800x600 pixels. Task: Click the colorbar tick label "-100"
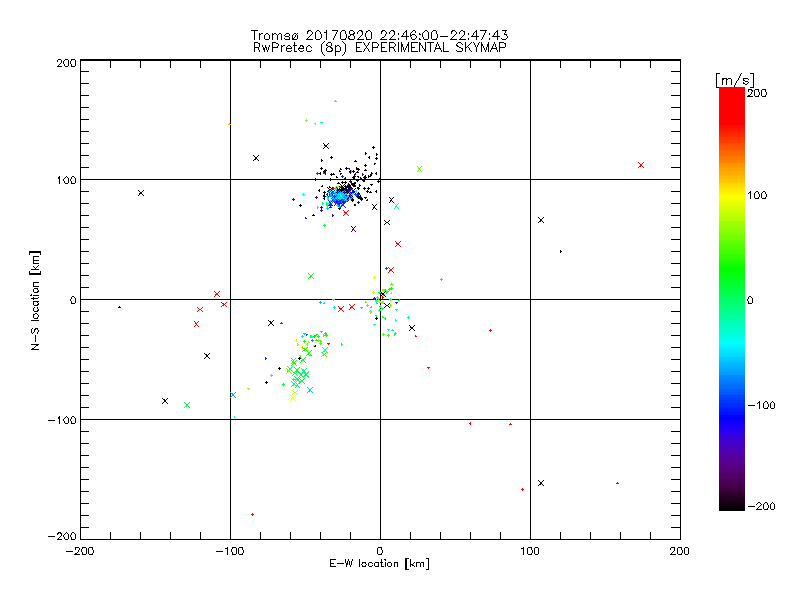[x=761, y=405]
